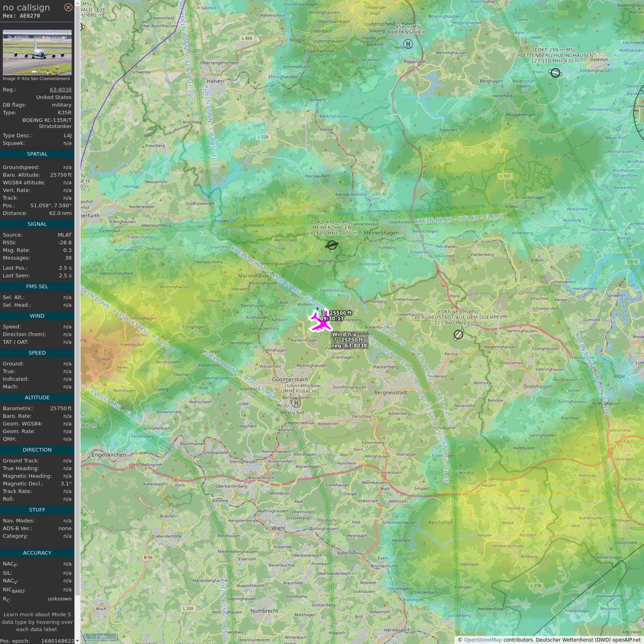This screenshot has height=644, width=644.
Task: Click the EDKZ Meinerzhagen airfield symbol
Action: click(x=331, y=245)
